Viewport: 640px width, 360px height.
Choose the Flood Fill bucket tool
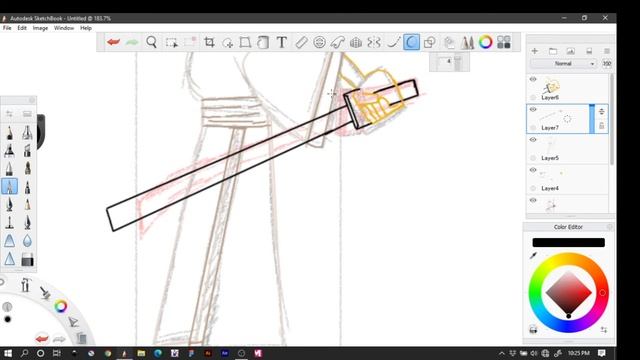263,42
